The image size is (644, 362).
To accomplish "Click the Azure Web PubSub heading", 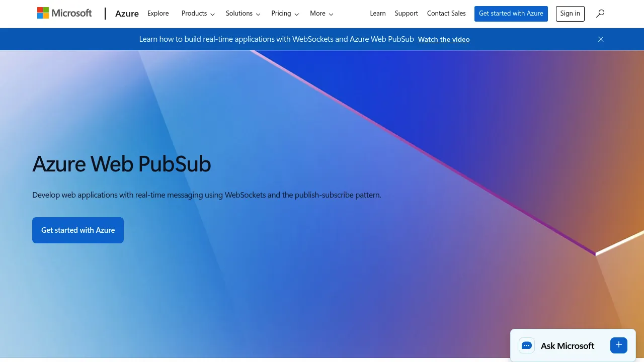I will pos(122,164).
